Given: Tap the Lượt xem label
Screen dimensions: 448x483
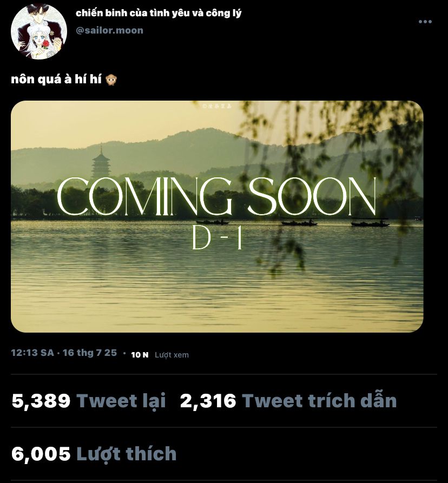Looking at the screenshot, I should 172,355.
